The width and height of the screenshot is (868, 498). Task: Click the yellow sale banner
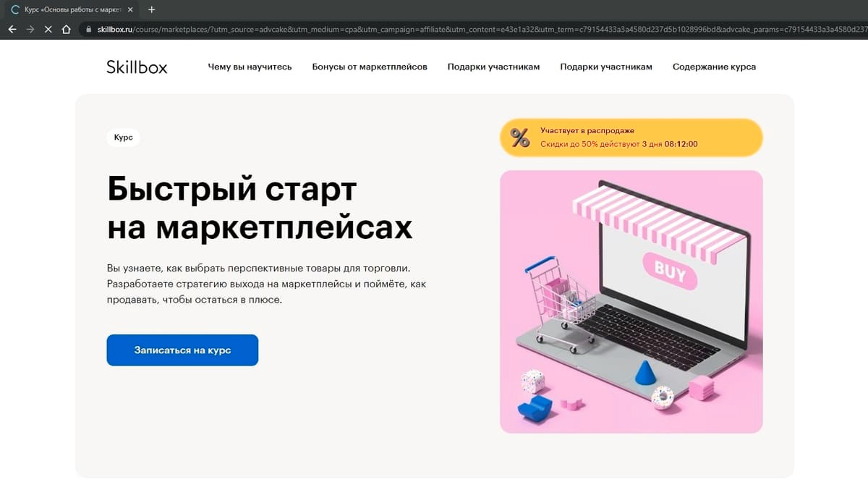631,138
